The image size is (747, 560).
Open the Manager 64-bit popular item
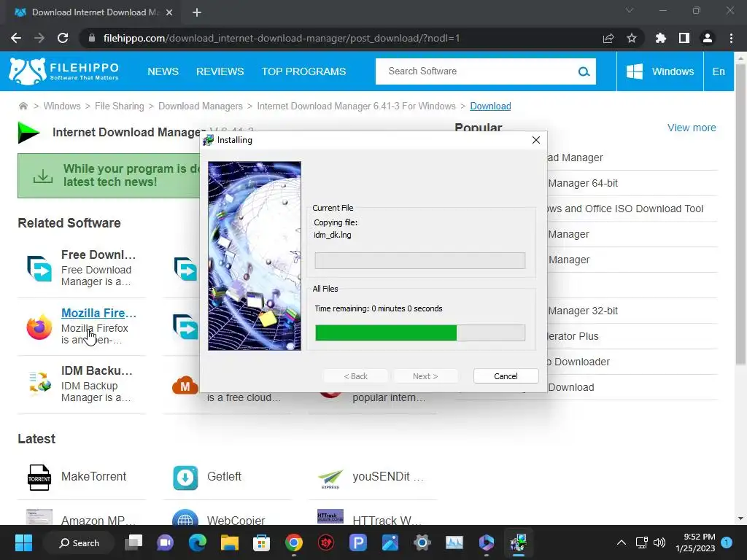(583, 183)
